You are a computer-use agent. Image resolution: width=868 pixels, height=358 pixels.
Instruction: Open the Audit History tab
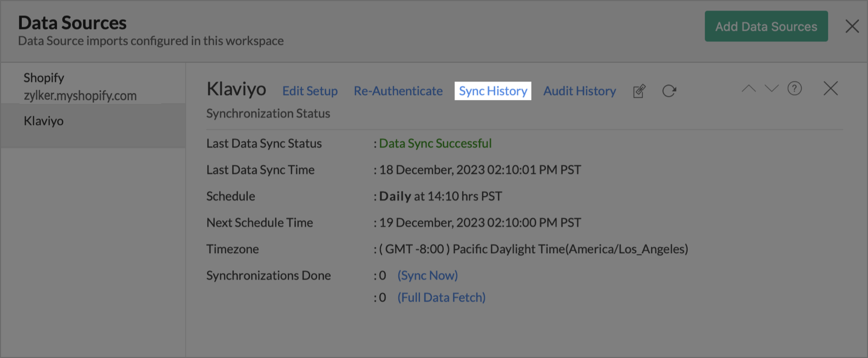(580, 91)
